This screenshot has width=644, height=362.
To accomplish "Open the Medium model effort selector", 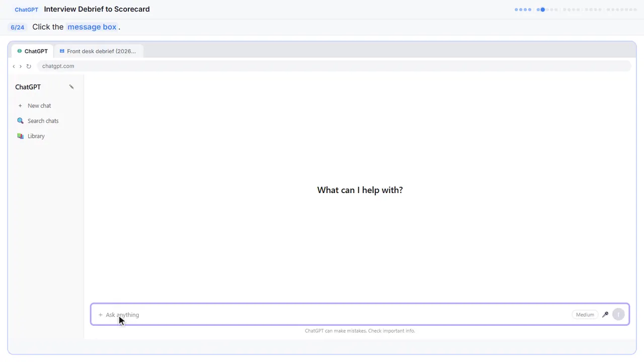I will (x=585, y=314).
